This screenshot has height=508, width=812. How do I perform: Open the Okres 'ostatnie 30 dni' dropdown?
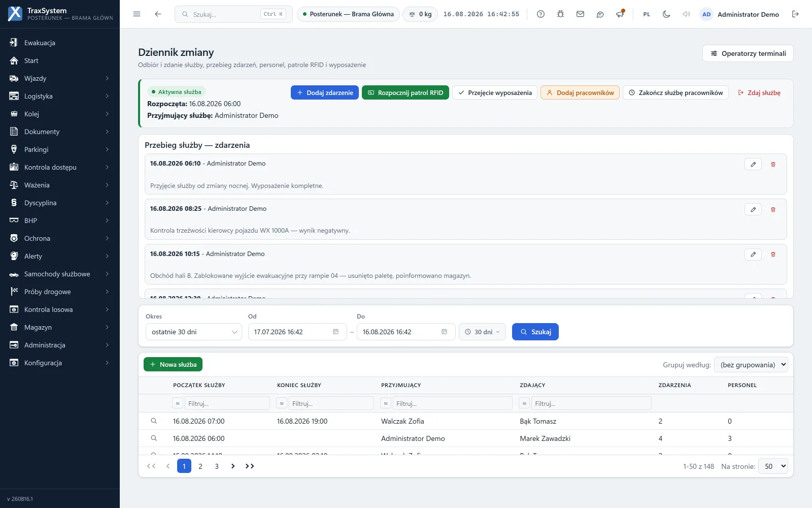pos(194,332)
